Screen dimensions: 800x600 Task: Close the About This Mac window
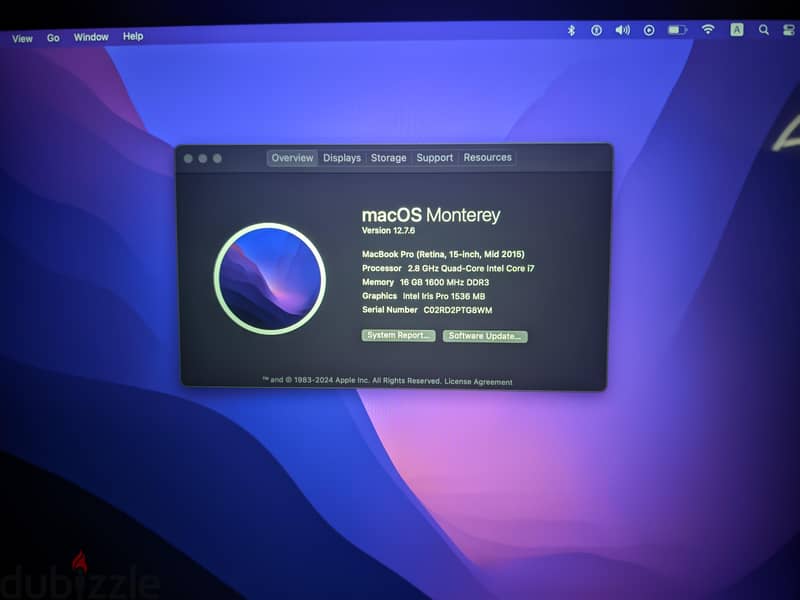[188, 159]
